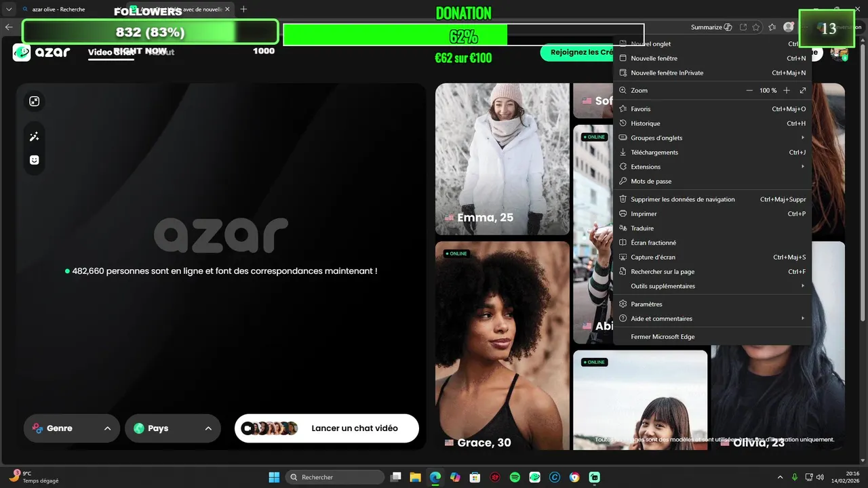The height and width of the screenshot is (488, 868).
Task: Expand the Pays country dropdown
Action: click(x=173, y=428)
